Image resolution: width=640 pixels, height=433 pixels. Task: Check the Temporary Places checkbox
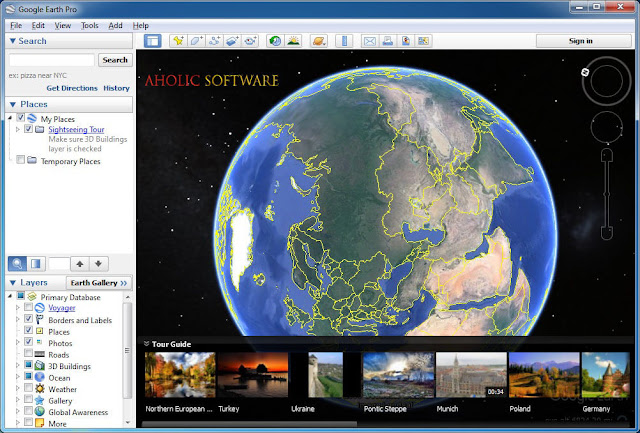[x=20, y=160]
